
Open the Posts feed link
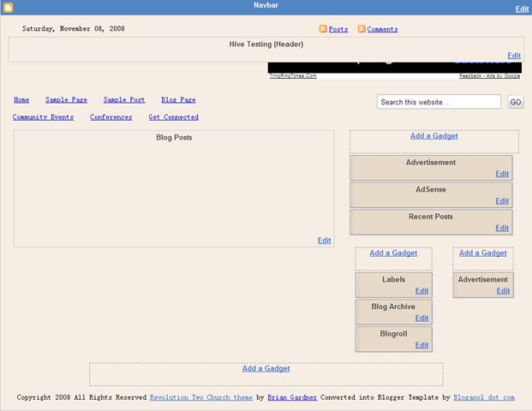tap(338, 29)
